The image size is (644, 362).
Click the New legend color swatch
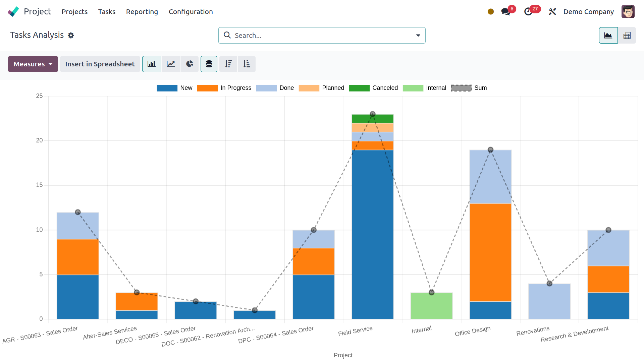point(167,88)
